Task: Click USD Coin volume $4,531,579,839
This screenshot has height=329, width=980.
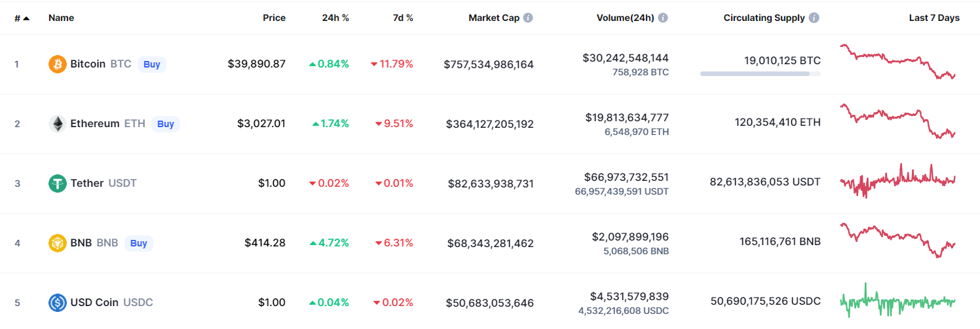Action: (629, 296)
